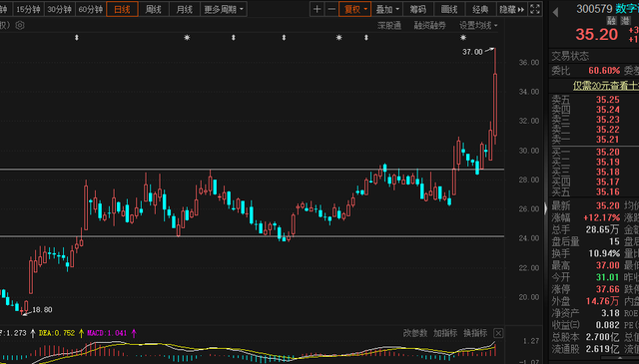Click 改参数 to edit indicator parameters

coord(415,333)
